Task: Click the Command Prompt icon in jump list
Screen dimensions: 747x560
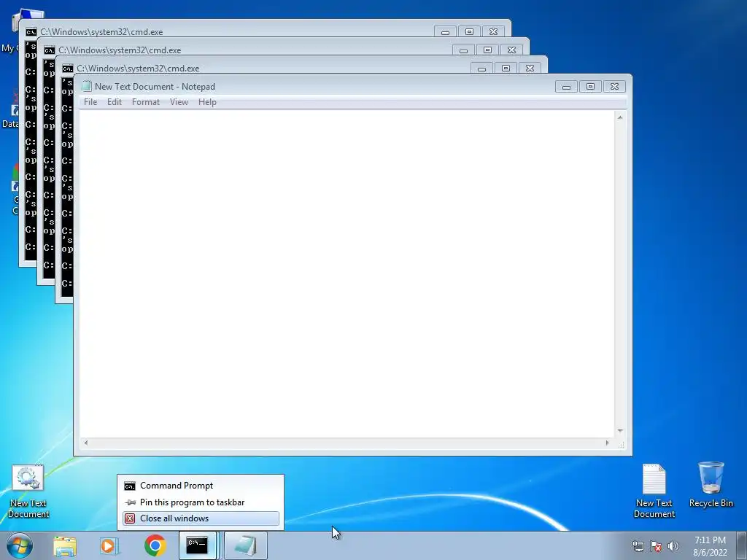Action: 130,486
